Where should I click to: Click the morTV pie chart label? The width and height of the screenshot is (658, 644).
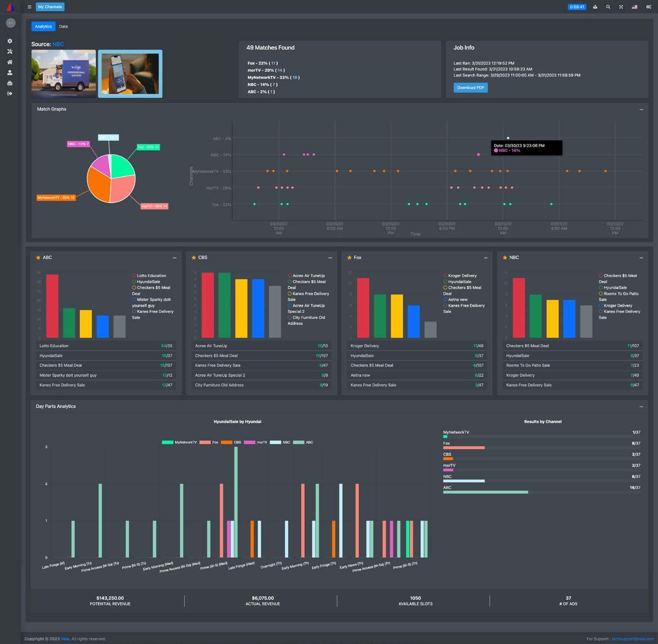(155, 206)
